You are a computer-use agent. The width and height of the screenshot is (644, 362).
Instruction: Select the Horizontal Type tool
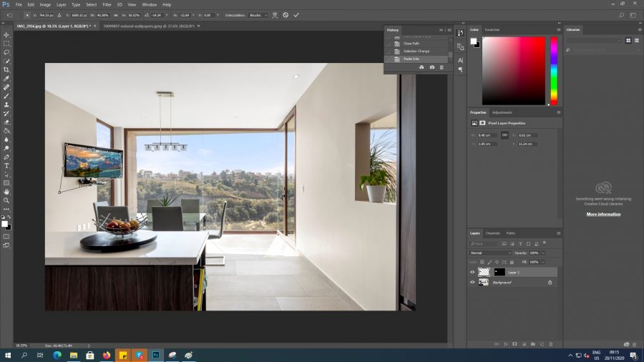[x=6, y=166]
